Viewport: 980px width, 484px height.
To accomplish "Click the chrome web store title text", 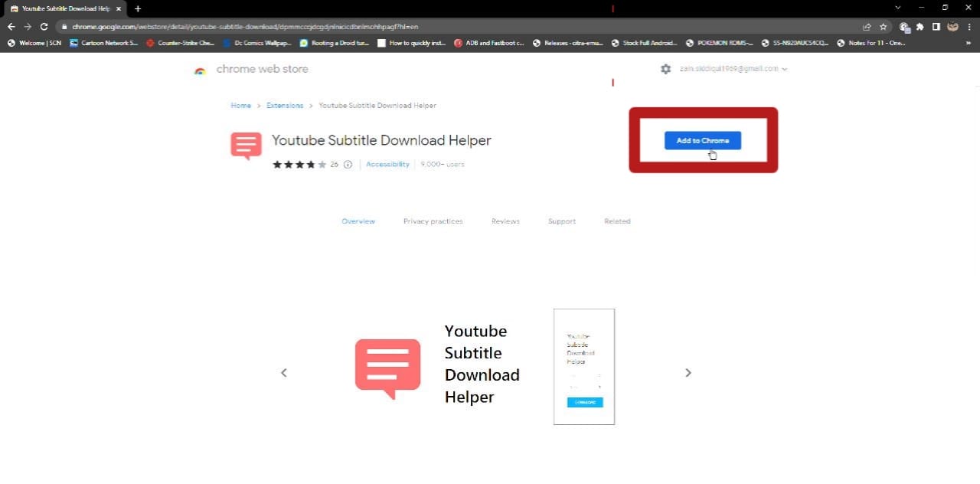I will coord(262,69).
